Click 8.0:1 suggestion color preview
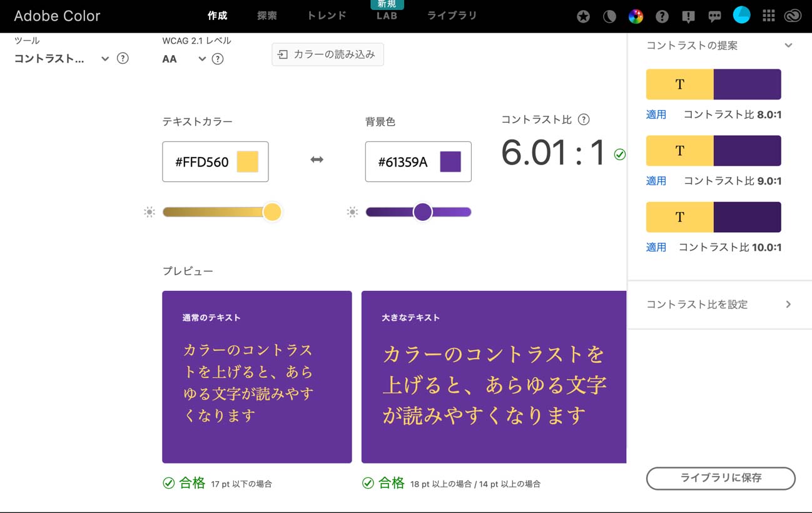Screen dimensions: 812x513 pos(714,84)
